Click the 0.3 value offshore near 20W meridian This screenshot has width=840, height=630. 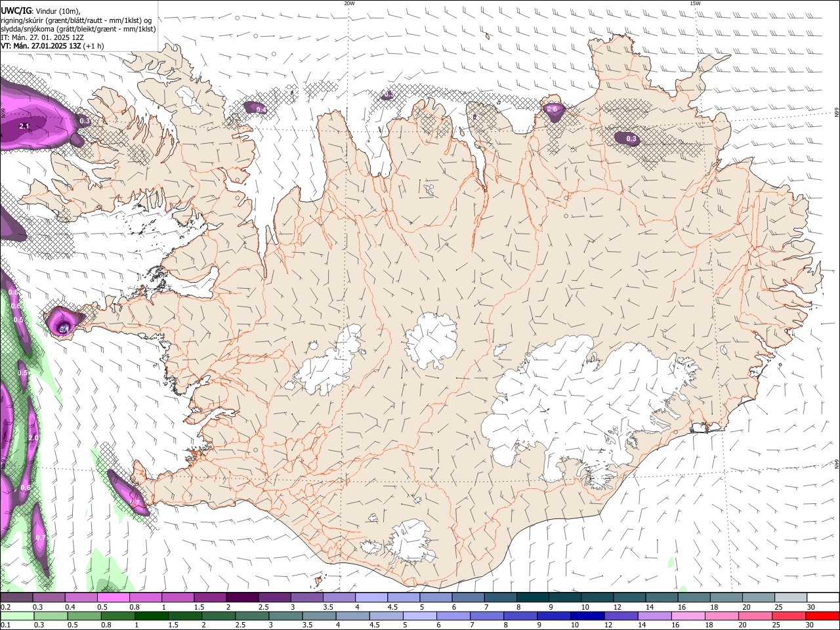(x=388, y=95)
